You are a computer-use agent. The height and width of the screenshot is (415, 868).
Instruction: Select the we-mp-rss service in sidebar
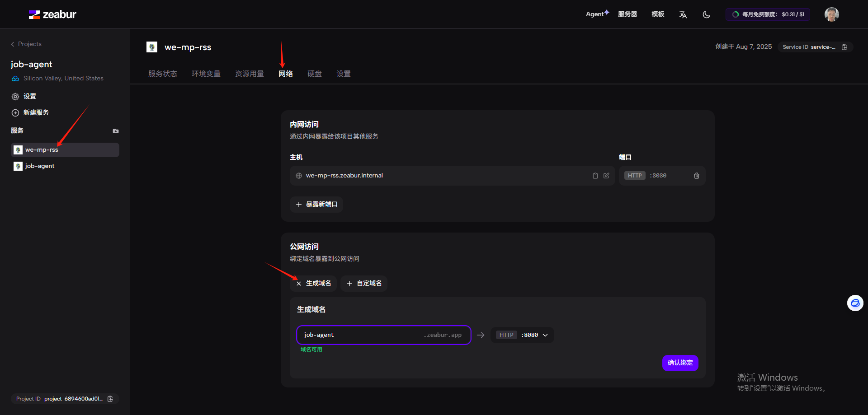65,150
